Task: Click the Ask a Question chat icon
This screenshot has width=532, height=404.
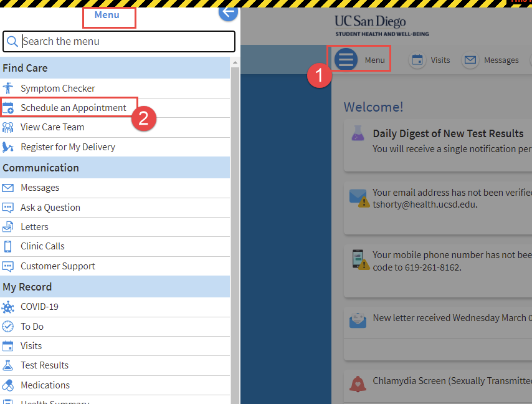Action: pos(8,208)
